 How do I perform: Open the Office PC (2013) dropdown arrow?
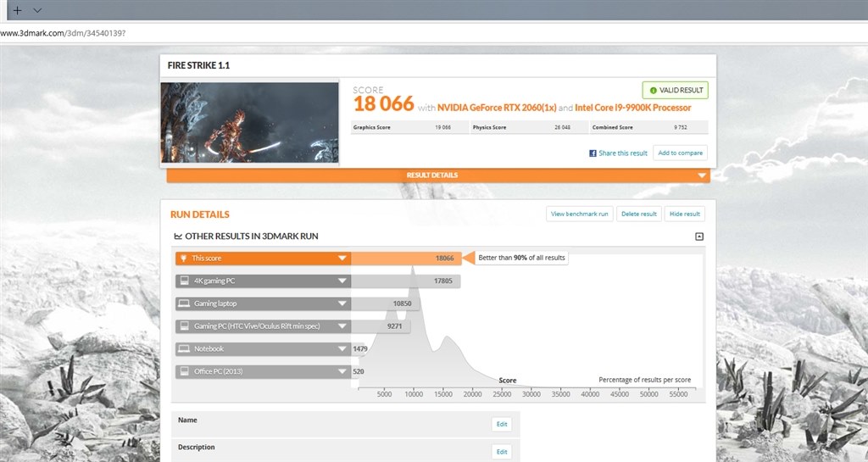click(342, 372)
